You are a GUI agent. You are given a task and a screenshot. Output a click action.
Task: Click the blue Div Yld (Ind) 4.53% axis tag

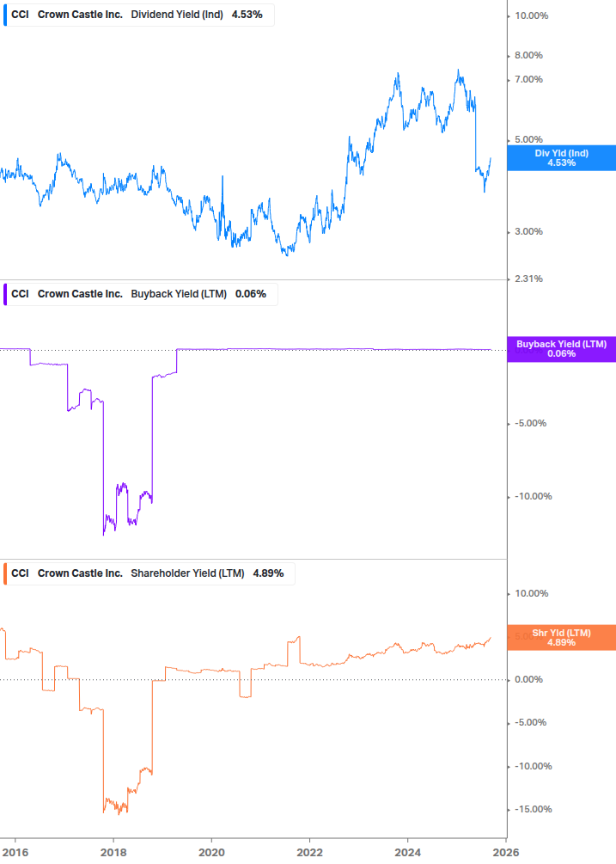point(562,158)
